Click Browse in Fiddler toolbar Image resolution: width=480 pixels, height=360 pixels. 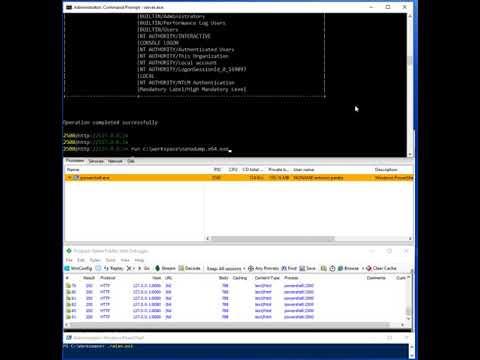tap(348, 268)
